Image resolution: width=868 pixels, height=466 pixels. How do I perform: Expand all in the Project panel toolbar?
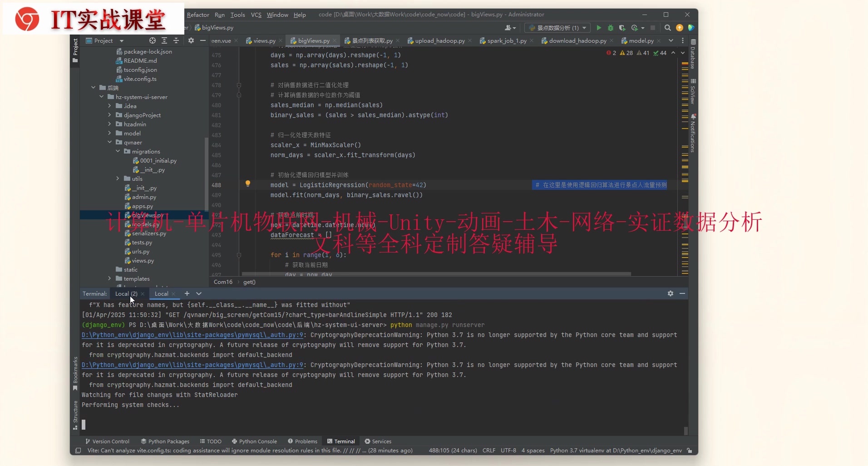point(164,40)
